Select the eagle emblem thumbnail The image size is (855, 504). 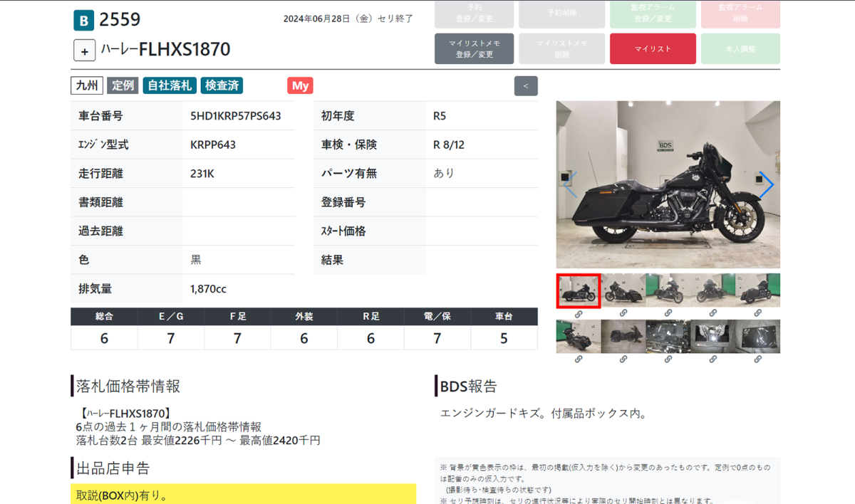(x=713, y=337)
